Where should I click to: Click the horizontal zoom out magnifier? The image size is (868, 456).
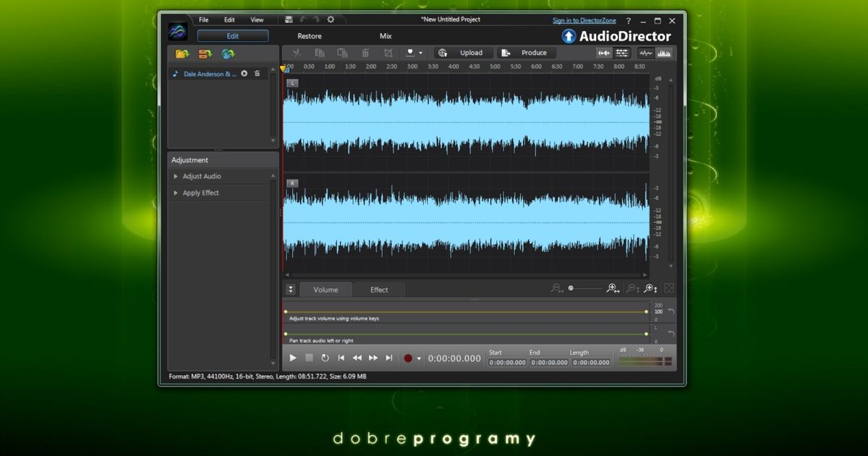click(556, 288)
